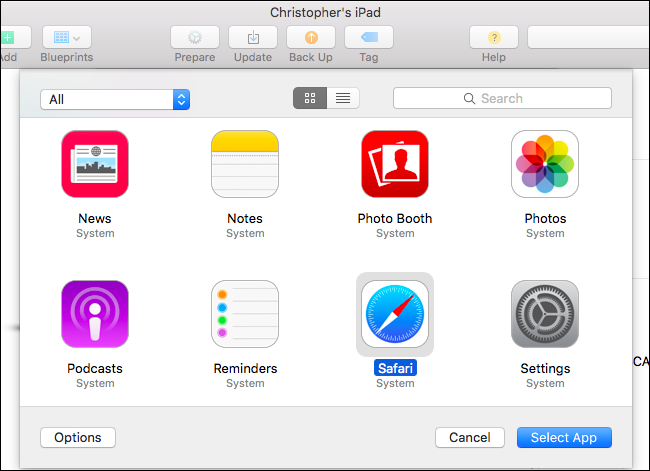Click the Select App button

click(564, 437)
